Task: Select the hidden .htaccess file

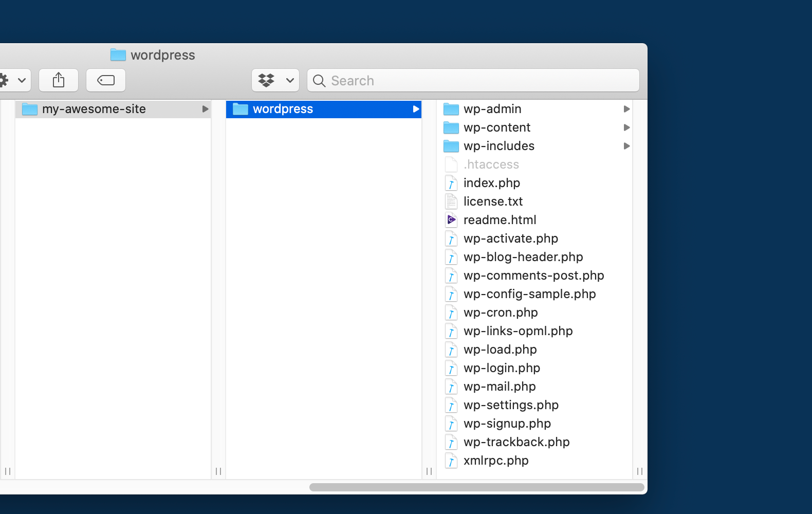Action: pyautogui.click(x=491, y=164)
